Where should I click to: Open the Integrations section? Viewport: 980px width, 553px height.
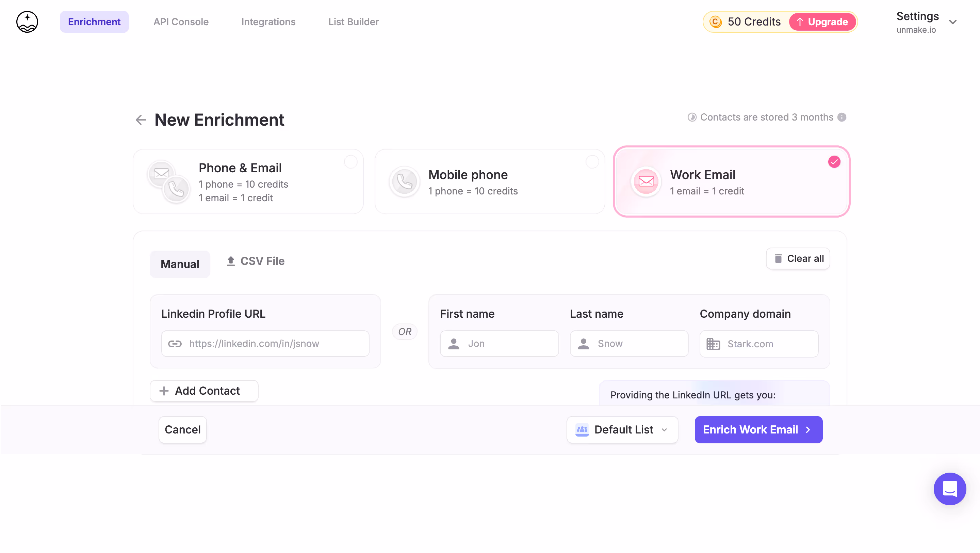[268, 22]
